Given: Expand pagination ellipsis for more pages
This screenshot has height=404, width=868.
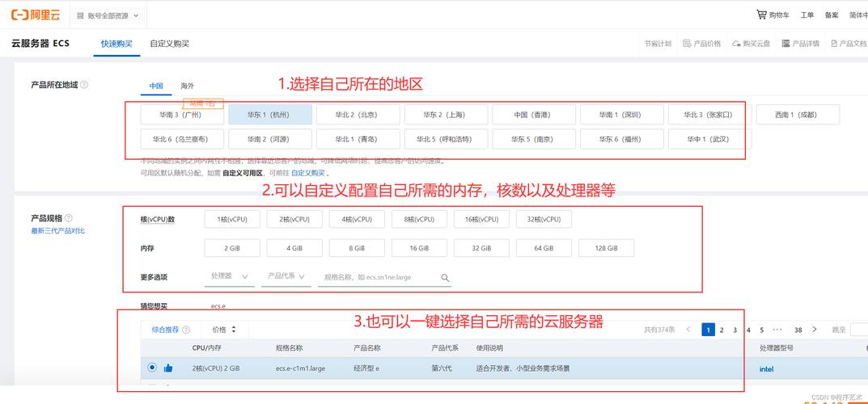Looking at the screenshot, I should point(777,330).
